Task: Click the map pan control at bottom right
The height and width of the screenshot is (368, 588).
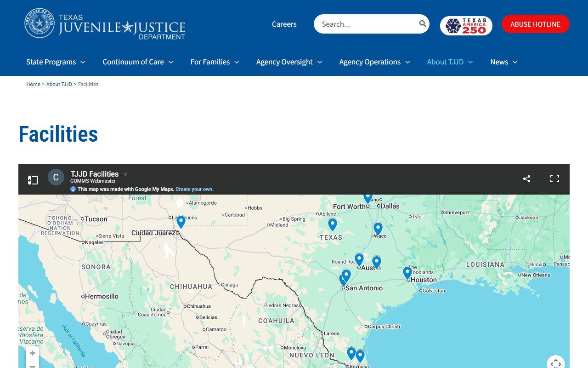Action: (x=556, y=363)
